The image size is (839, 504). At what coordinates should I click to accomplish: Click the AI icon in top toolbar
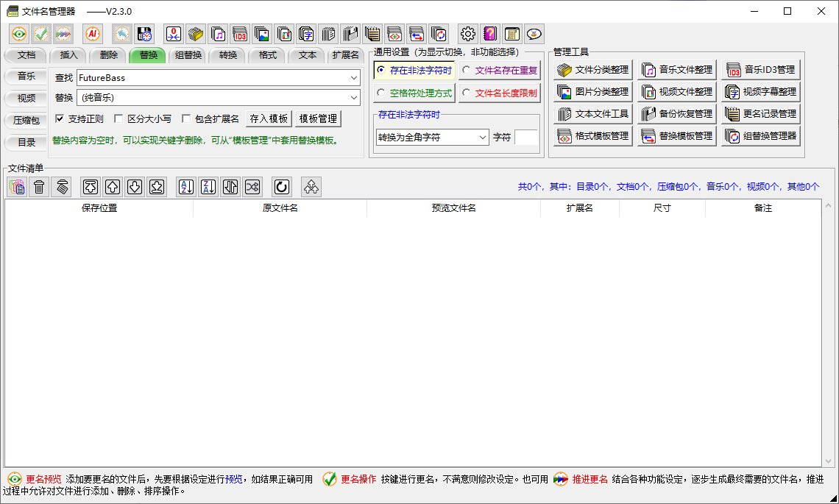[x=93, y=34]
